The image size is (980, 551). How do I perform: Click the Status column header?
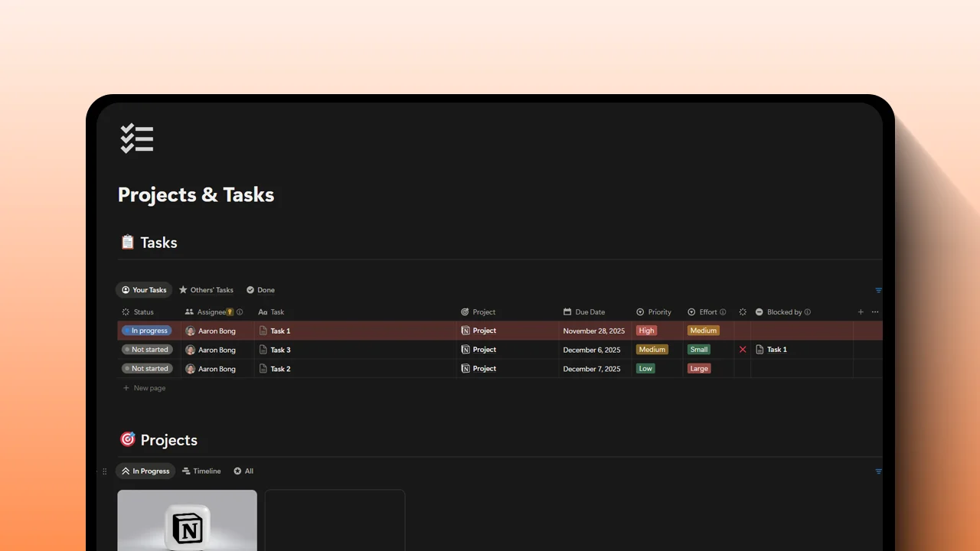pos(138,312)
